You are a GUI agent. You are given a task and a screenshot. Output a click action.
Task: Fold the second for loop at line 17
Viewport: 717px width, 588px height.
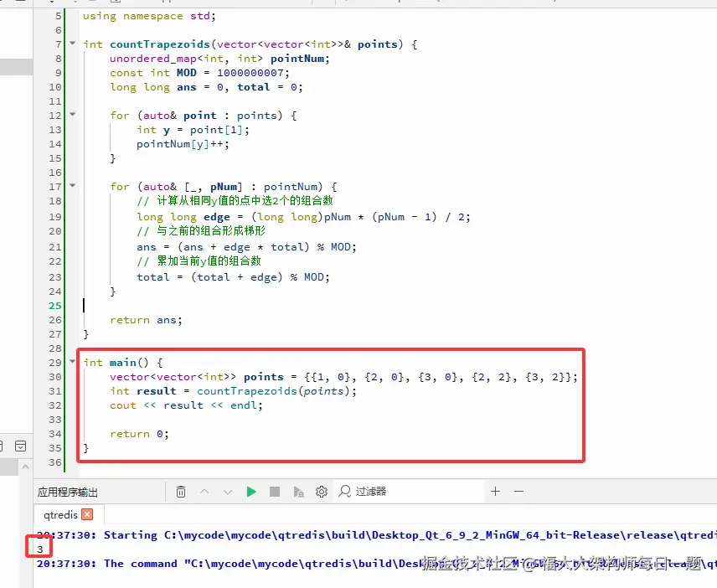(x=72, y=186)
